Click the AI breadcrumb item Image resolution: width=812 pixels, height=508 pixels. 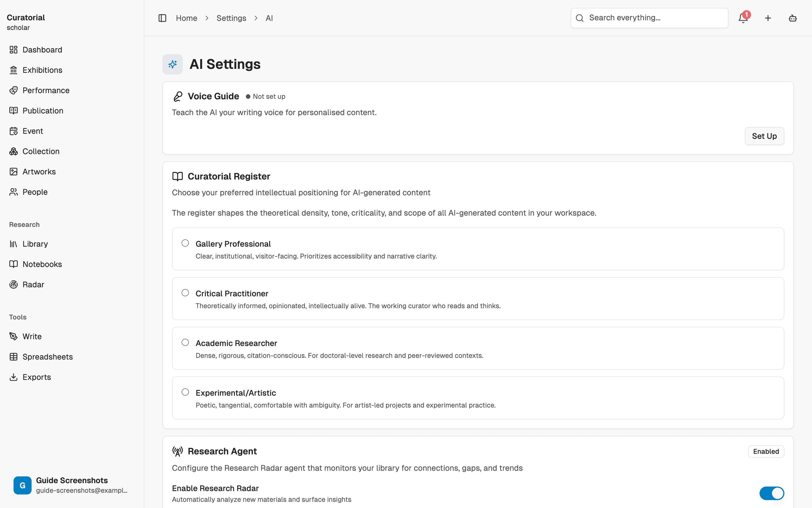pos(269,18)
